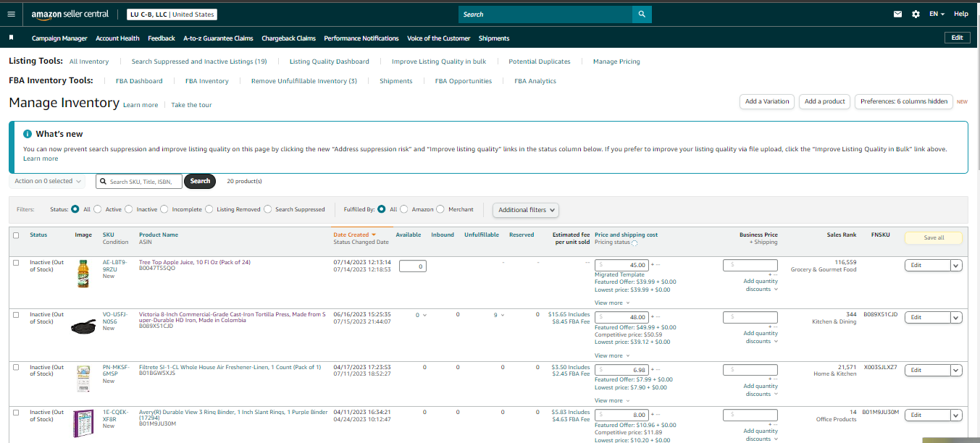The image size is (980, 443).
Task: Open Account Health menu item
Action: pyautogui.click(x=117, y=38)
